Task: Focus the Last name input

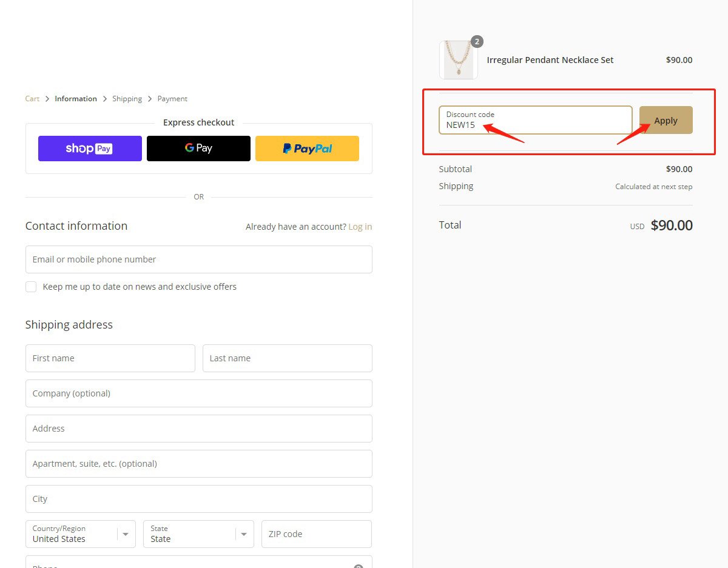Action: tap(287, 358)
